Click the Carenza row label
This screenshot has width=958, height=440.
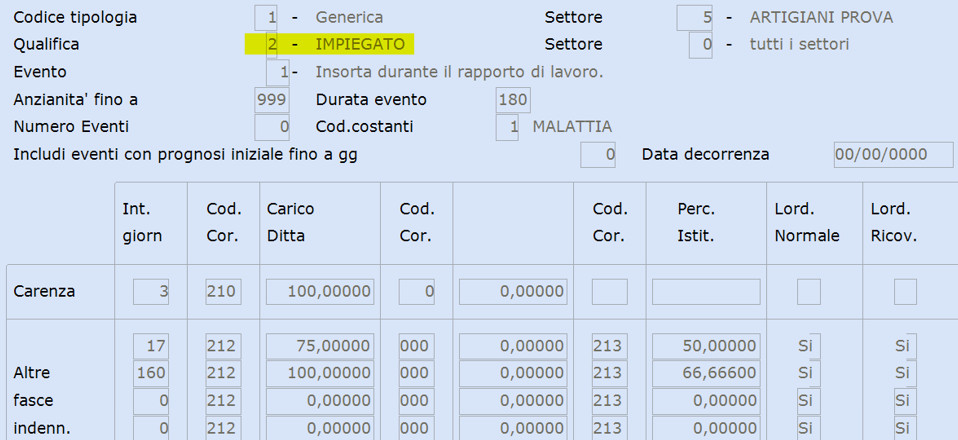coord(44,292)
